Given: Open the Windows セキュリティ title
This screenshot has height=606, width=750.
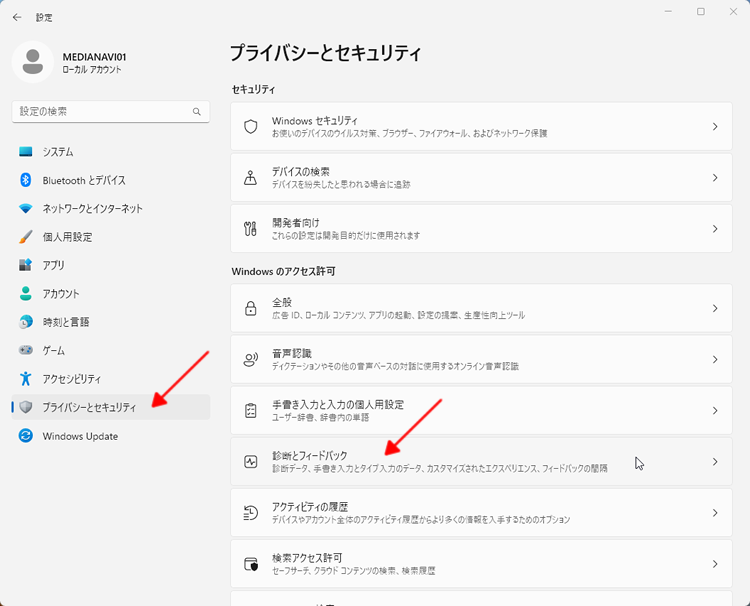Looking at the screenshot, I should [315, 121].
